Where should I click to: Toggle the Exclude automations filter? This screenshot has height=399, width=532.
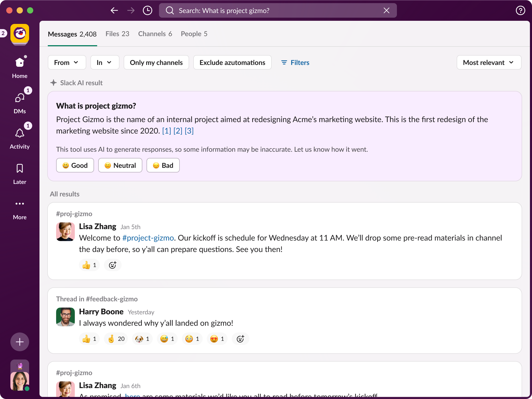point(232,62)
